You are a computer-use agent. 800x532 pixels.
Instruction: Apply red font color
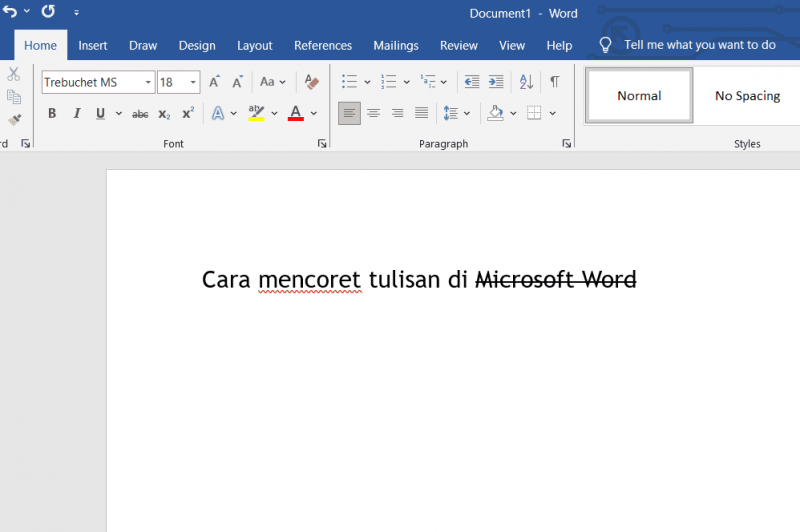(295, 113)
